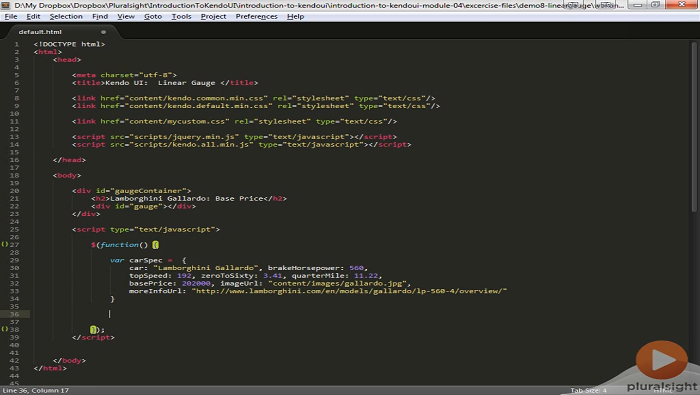This screenshot has width=700, height=395.
Task: Click the Line 36, Column 17 status text
Action: coord(36,391)
